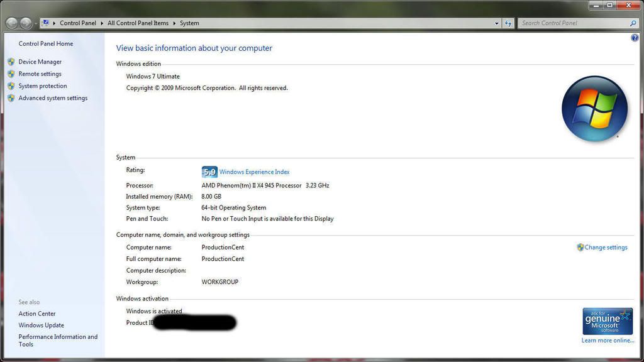
Task: Maximize the System window
Action: pos(610,5)
